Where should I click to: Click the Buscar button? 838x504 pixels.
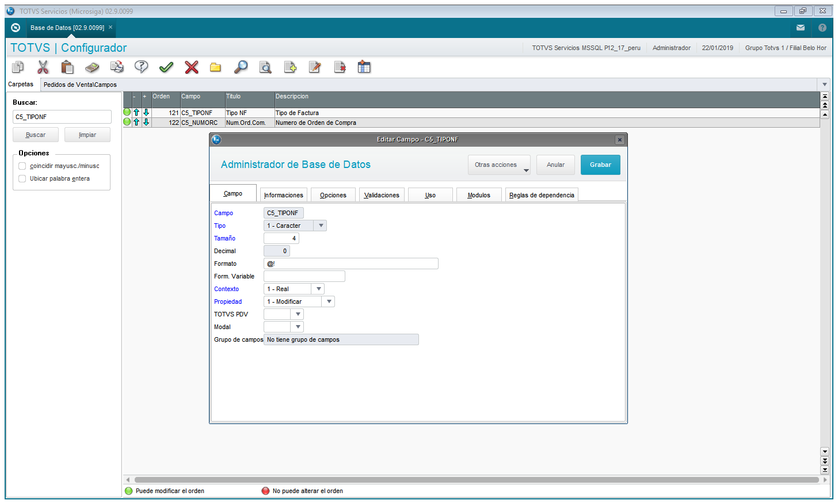coord(36,135)
